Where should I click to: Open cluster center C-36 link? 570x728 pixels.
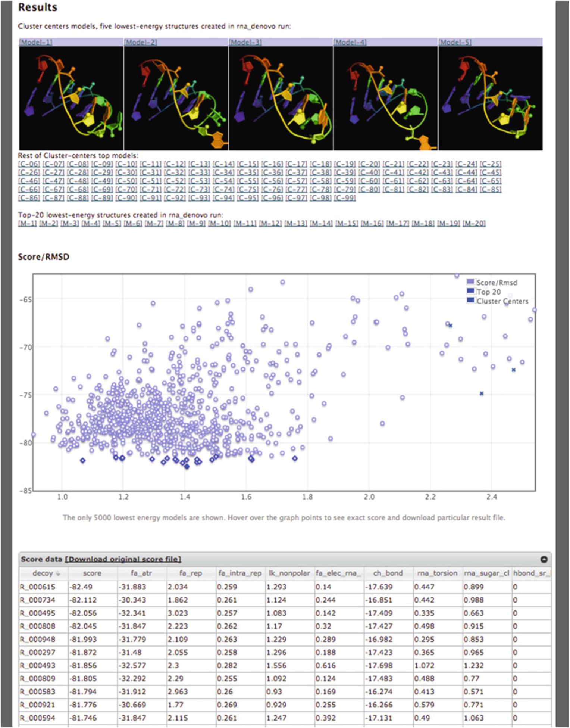[x=272, y=172]
